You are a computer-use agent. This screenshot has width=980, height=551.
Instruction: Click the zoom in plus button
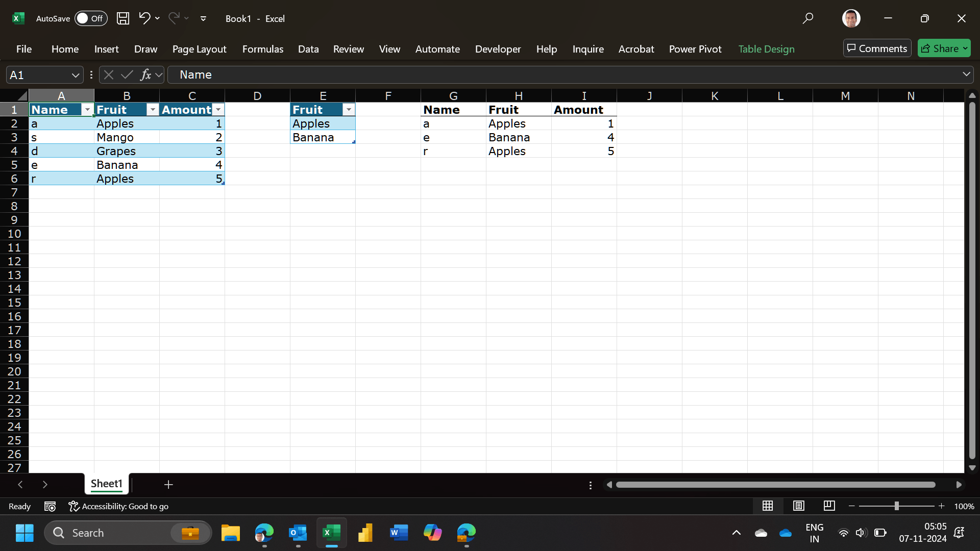(x=942, y=506)
